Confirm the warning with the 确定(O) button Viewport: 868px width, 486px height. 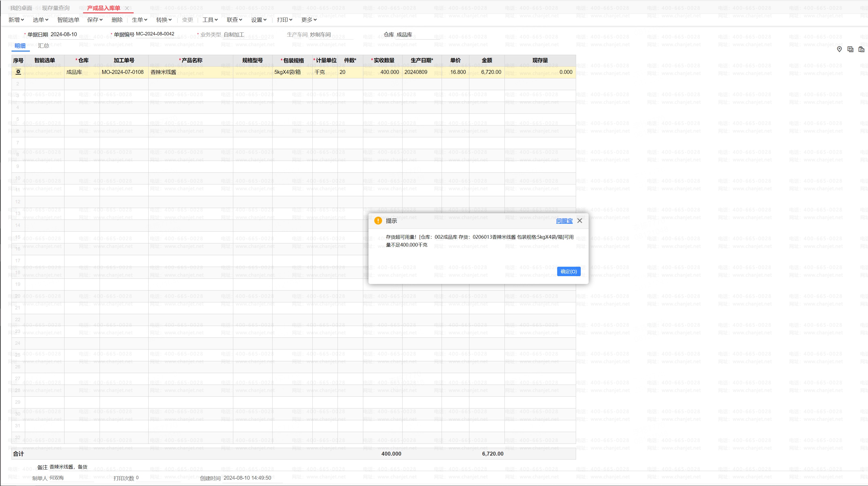[x=568, y=271]
